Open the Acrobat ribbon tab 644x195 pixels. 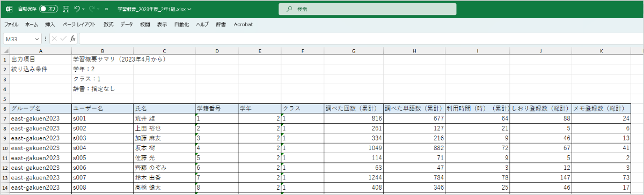click(243, 25)
